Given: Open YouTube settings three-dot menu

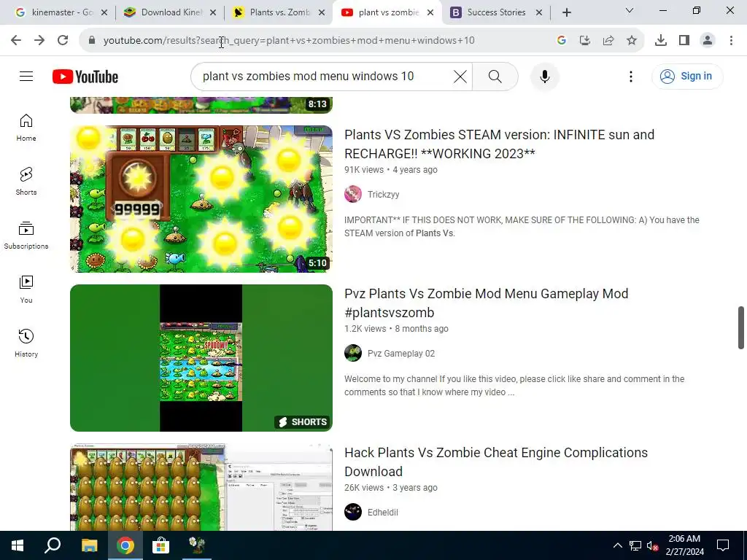Looking at the screenshot, I should [631, 76].
